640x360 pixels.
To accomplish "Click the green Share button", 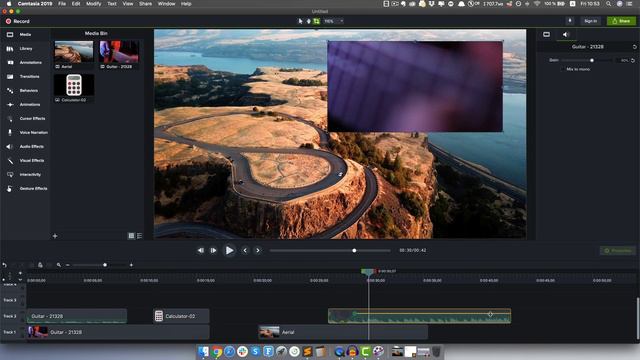I will (621, 21).
